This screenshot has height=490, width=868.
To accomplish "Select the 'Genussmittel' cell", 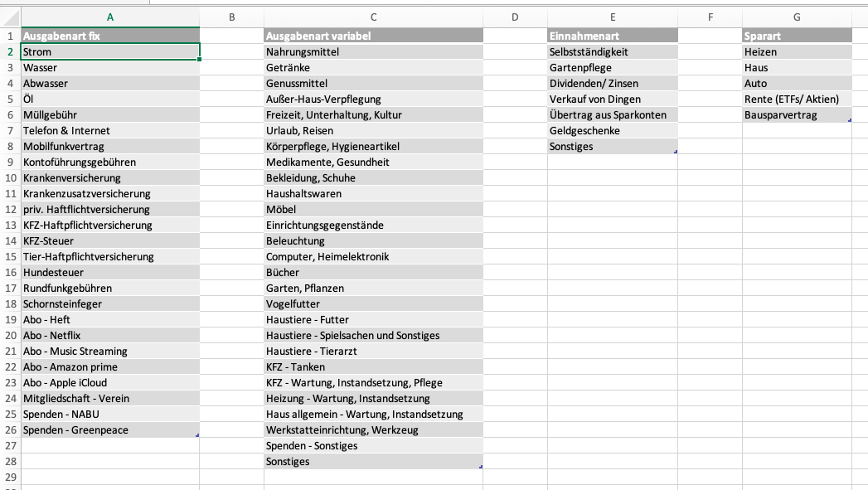I will click(374, 83).
